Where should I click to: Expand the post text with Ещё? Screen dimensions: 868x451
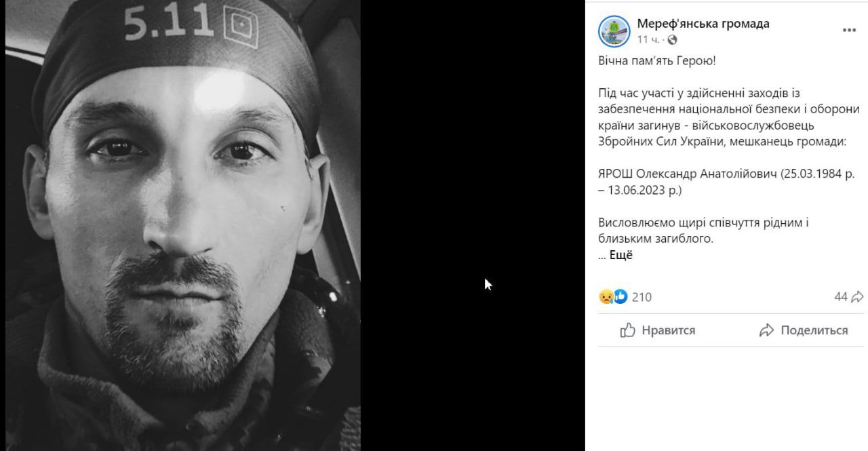[x=620, y=256]
